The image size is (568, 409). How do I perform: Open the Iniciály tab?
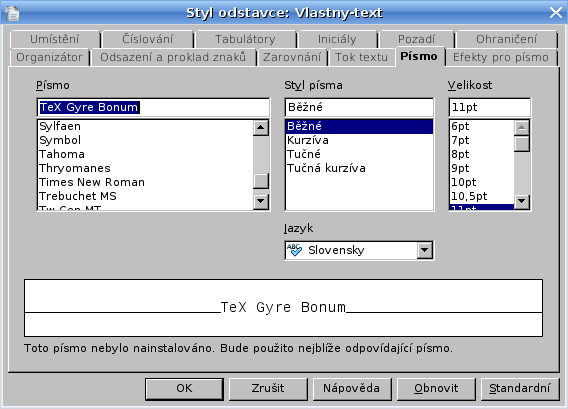click(x=337, y=39)
